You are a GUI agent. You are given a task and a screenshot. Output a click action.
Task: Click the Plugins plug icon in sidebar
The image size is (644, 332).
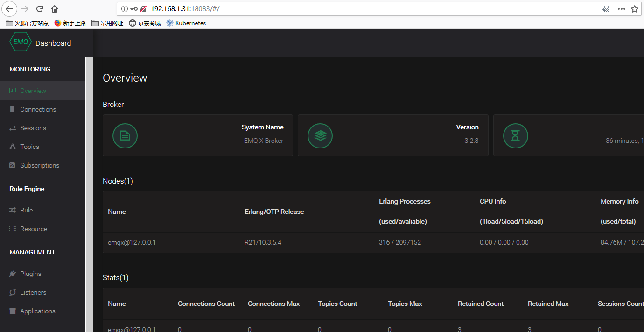point(13,274)
